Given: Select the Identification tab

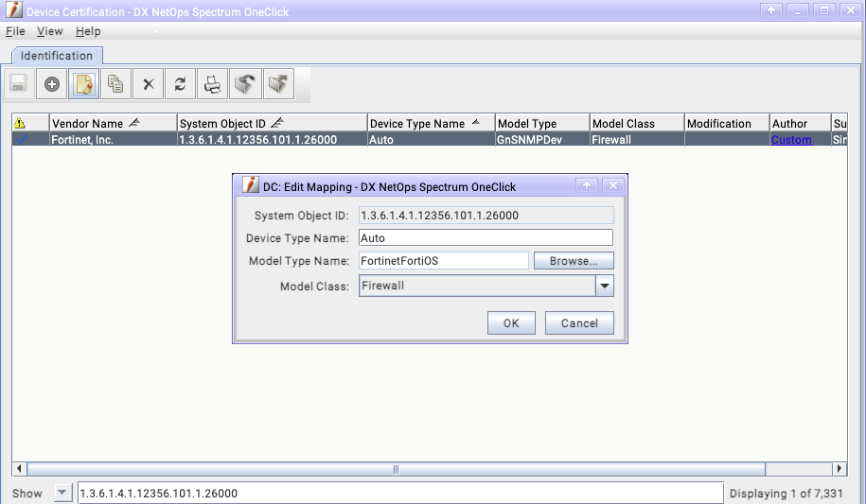Looking at the screenshot, I should click(x=57, y=56).
